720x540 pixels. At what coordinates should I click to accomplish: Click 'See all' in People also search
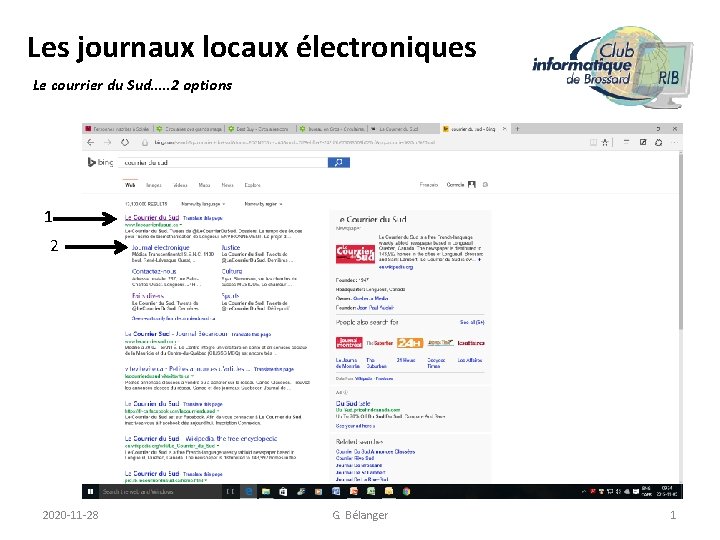pos(472,322)
